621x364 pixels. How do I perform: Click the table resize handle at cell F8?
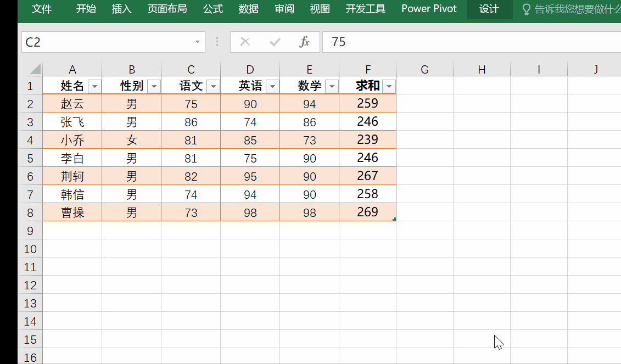click(394, 219)
